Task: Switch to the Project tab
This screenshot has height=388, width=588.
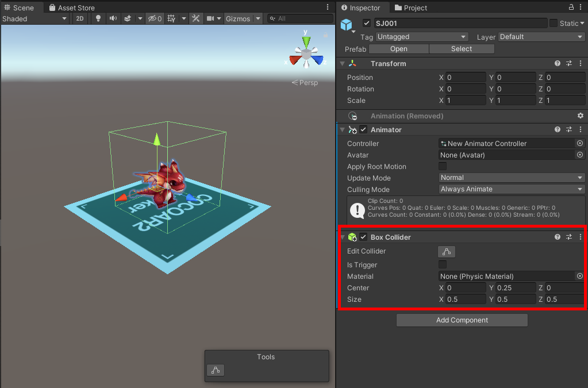Action: pos(411,7)
